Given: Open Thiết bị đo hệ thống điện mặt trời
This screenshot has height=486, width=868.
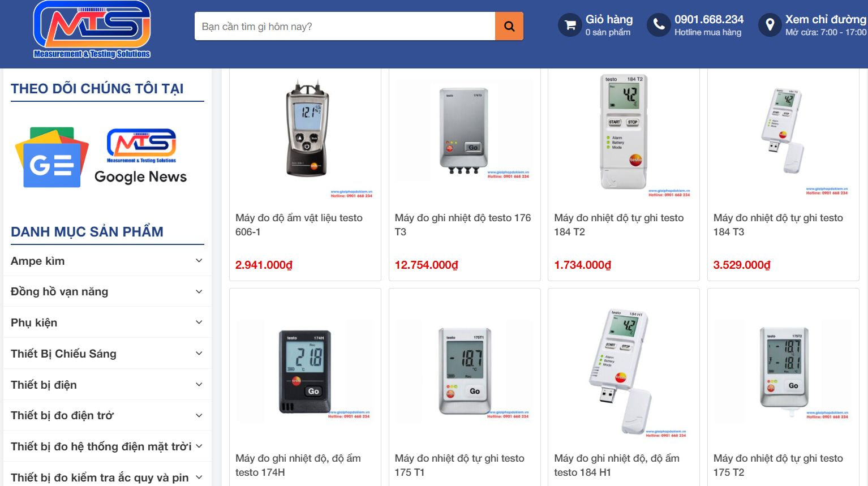Looking at the screenshot, I should 101,446.
